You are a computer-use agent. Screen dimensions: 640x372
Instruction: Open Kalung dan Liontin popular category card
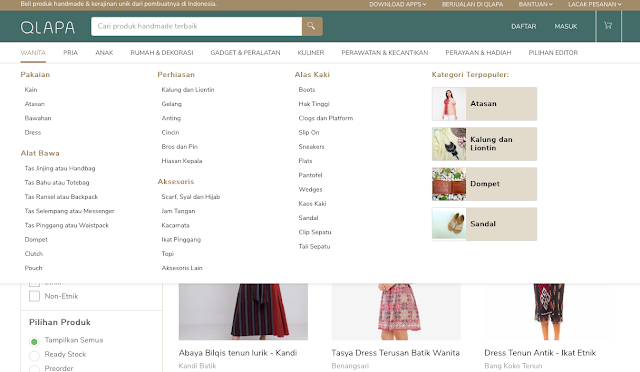[x=484, y=144]
